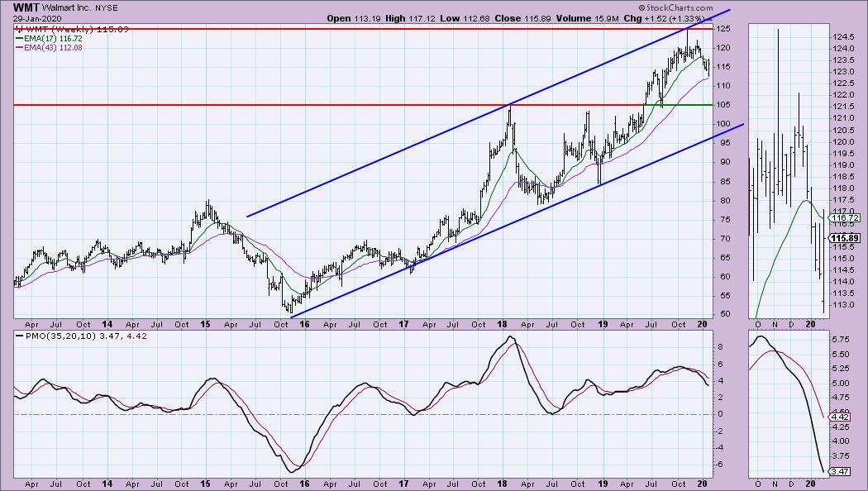Image resolution: width=868 pixels, height=491 pixels.
Task: Click the 113.0 label on zoom panel axis
Action: click(843, 305)
